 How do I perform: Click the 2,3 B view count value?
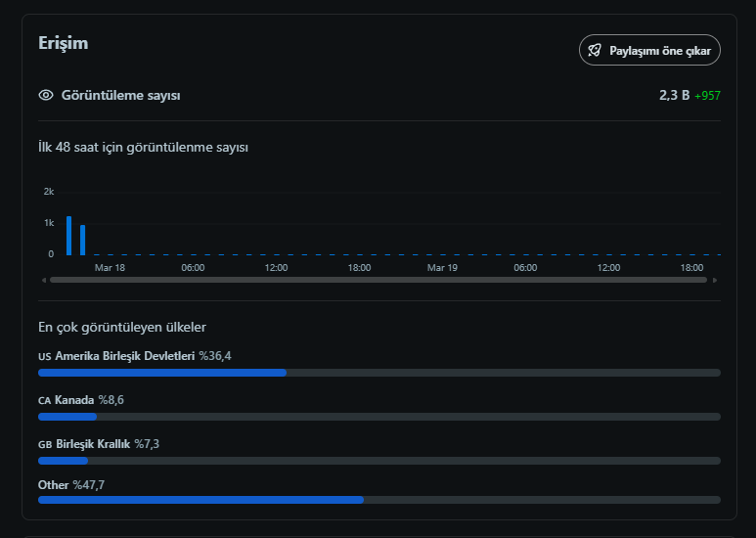(674, 96)
